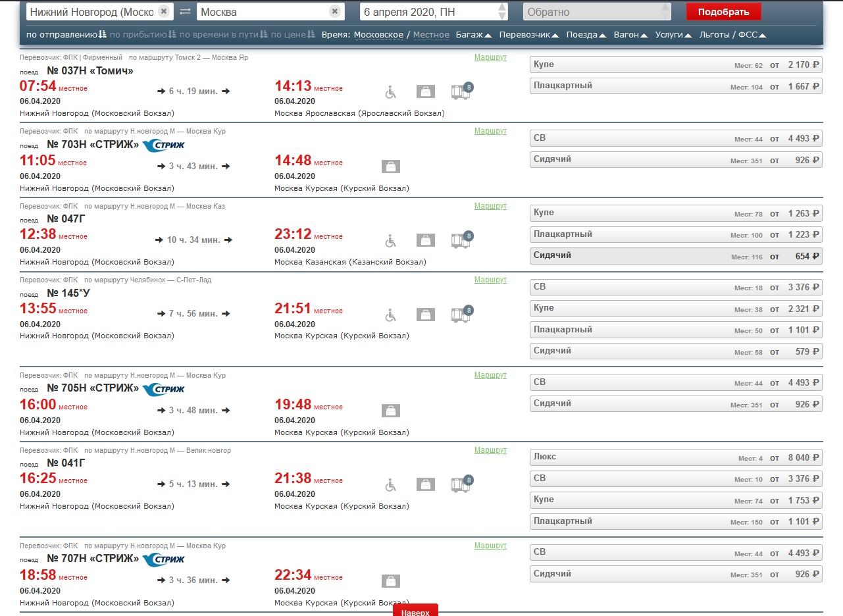843x616 pixels.
Task: Expand the Вагон filter dropdown
Action: [630, 35]
